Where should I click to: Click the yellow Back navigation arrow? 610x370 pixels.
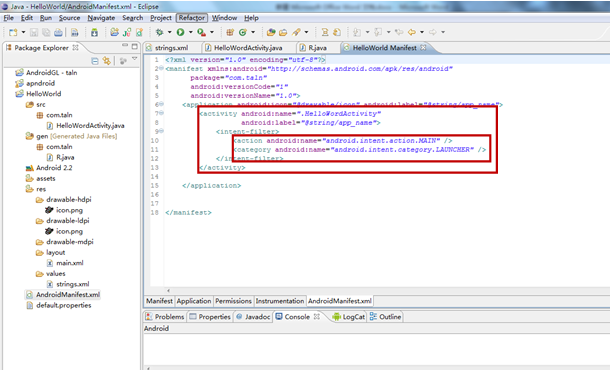coord(412,32)
